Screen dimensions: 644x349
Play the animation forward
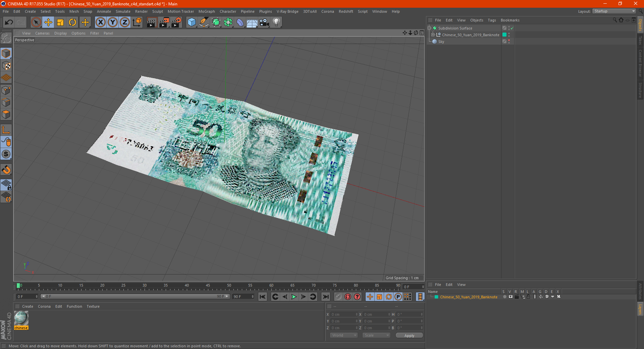[x=294, y=297]
